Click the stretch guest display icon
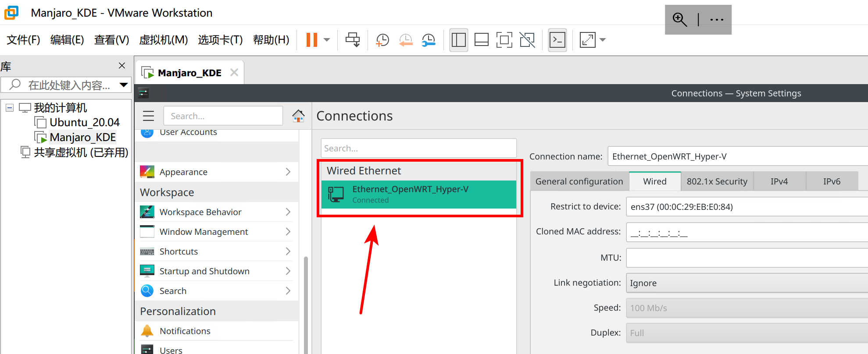The image size is (868, 354). [588, 40]
